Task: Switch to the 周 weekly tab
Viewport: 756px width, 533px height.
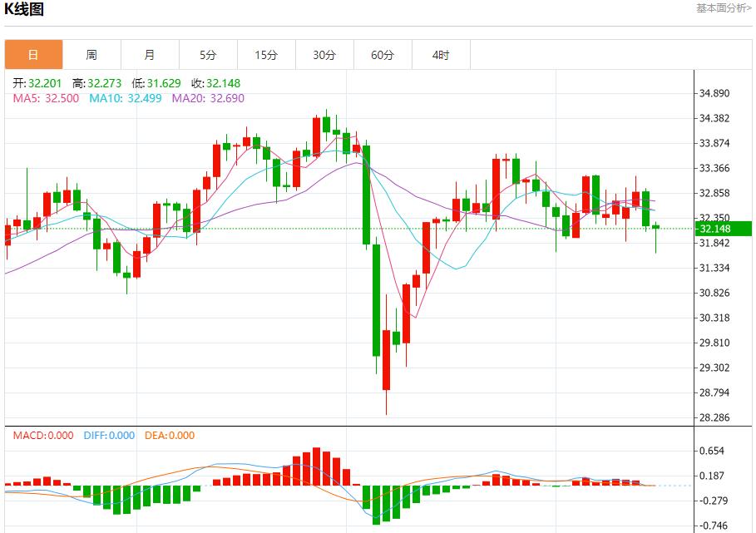Action: (x=91, y=55)
